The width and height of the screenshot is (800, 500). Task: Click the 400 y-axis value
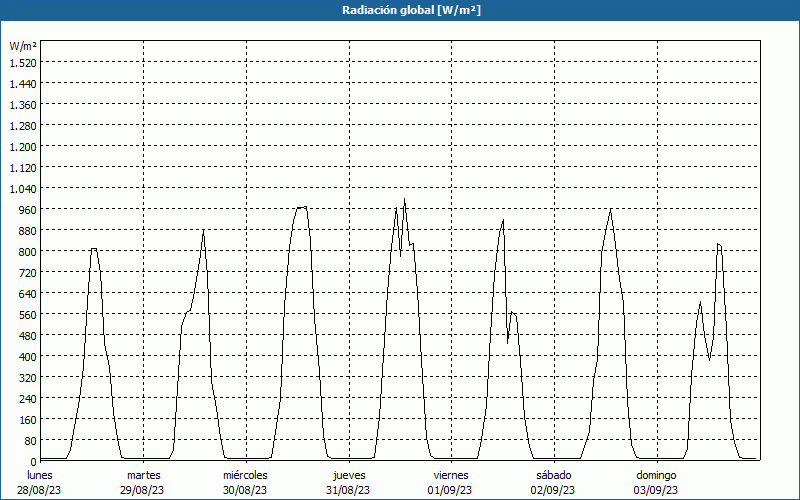point(28,356)
